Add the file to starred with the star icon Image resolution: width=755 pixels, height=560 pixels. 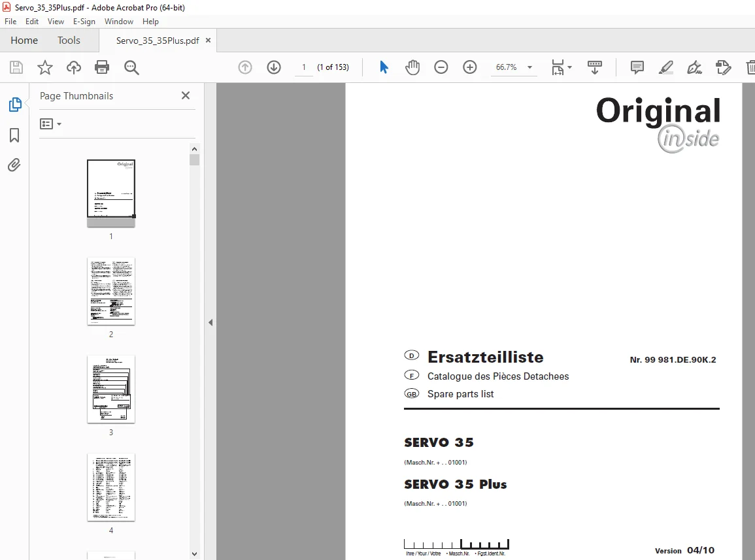pos(45,67)
